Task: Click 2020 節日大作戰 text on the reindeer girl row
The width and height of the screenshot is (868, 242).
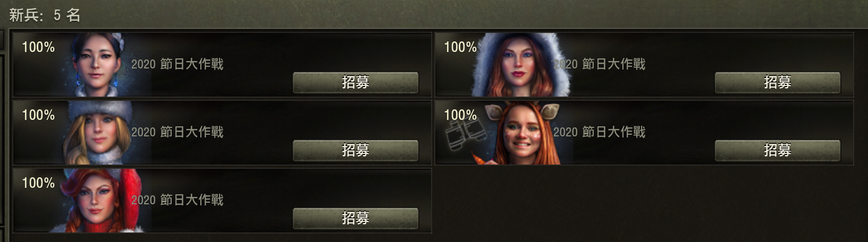Action: pos(600,132)
